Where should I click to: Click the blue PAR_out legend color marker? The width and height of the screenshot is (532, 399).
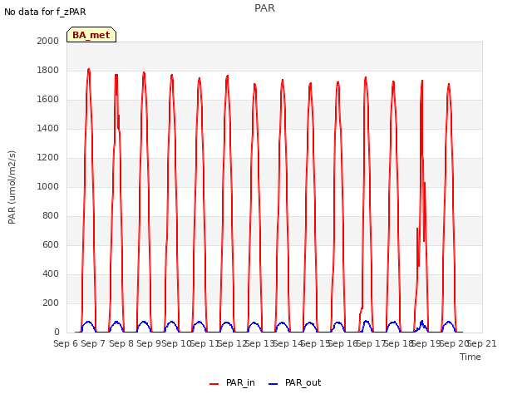273,384
